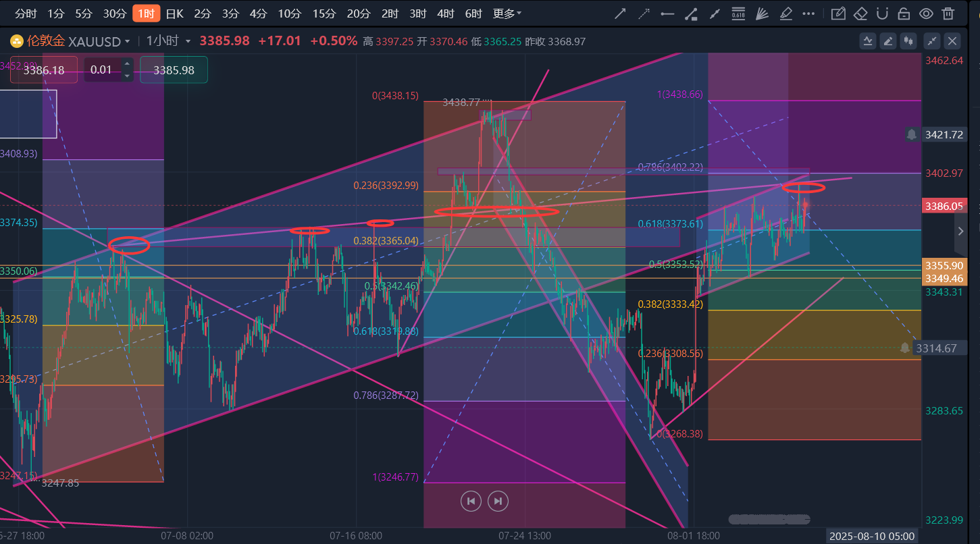This screenshot has height=544, width=980.
Task: Open the indicators icon button
Action: click(868, 41)
